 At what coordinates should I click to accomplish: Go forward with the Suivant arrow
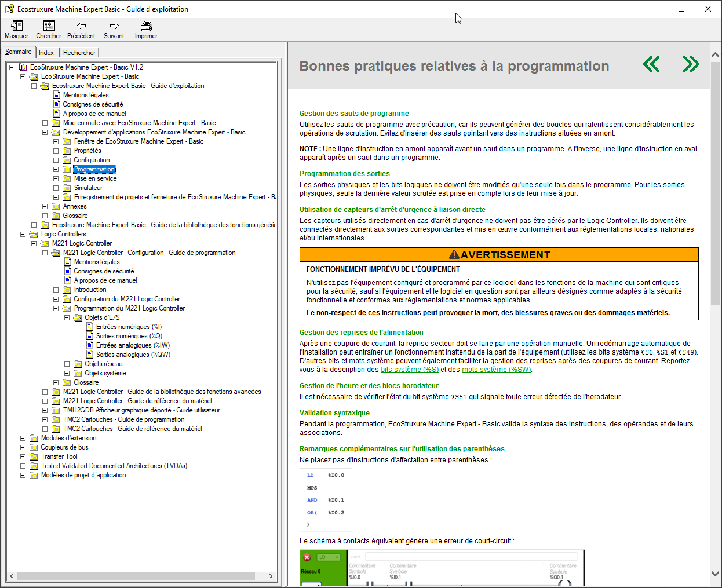[x=114, y=26]
